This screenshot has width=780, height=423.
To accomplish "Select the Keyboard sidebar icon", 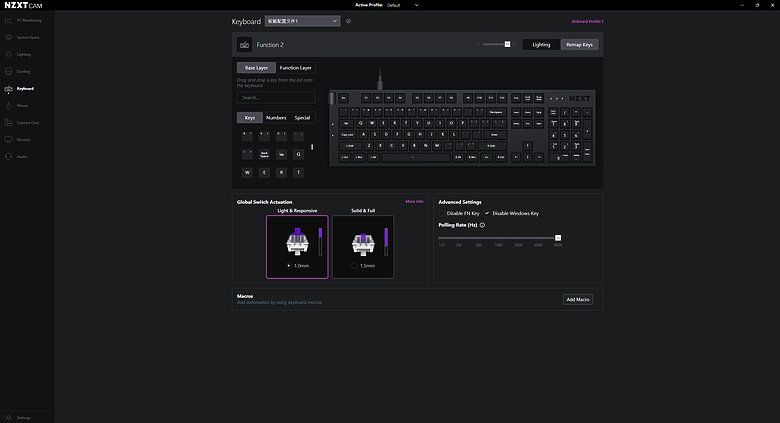I will tap(8, 89).
